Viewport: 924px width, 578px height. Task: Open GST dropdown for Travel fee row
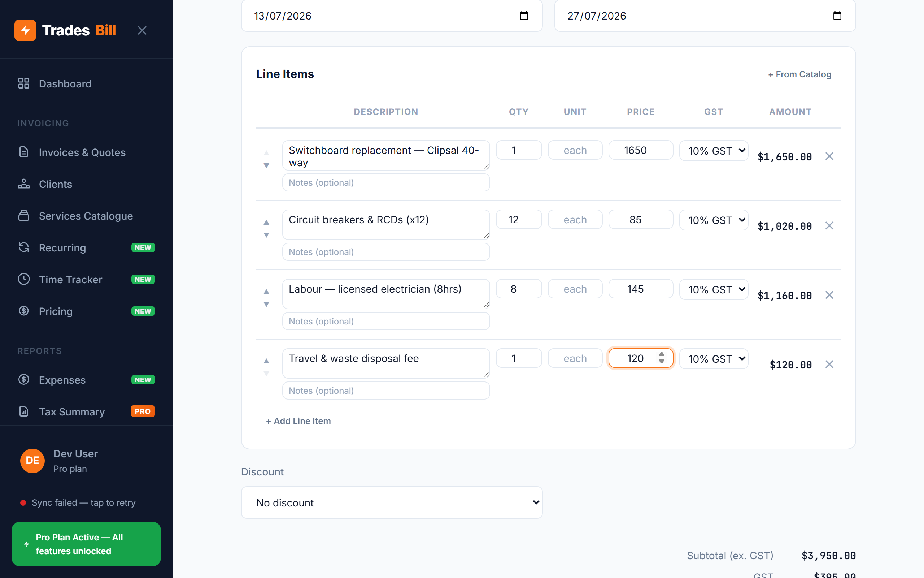pos(714,359)
